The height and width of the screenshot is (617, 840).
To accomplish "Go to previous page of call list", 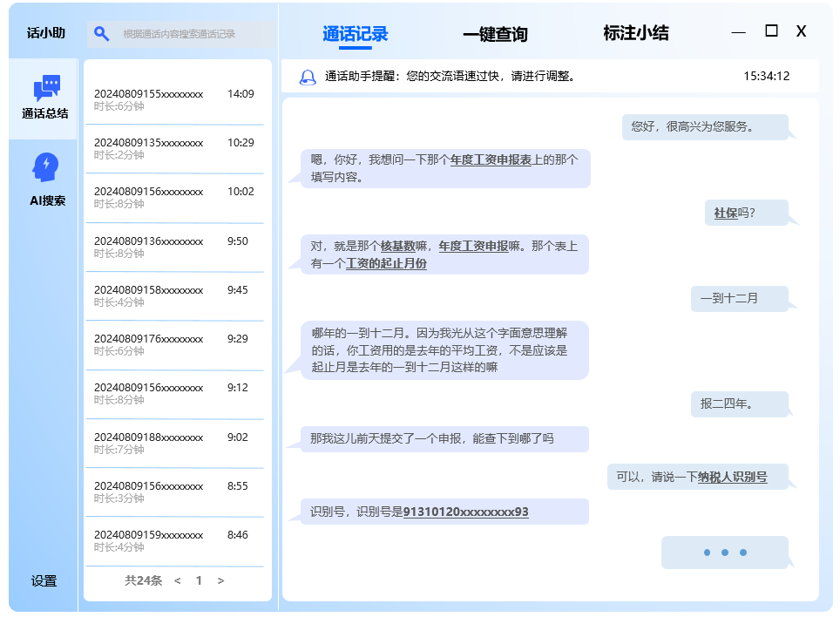I will [x=178, y=580].
